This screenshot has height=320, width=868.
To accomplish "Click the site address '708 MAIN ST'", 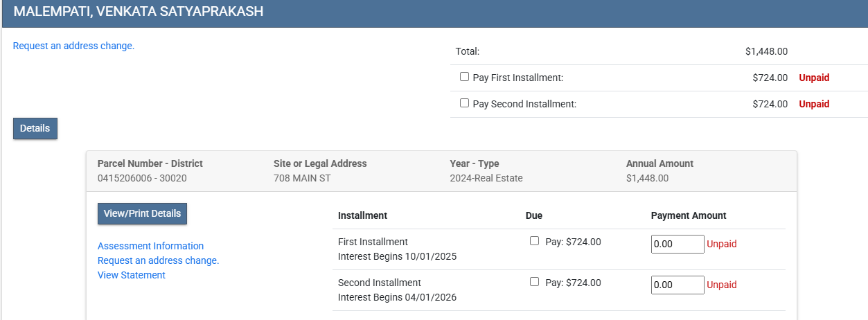I will click(302, 178).
